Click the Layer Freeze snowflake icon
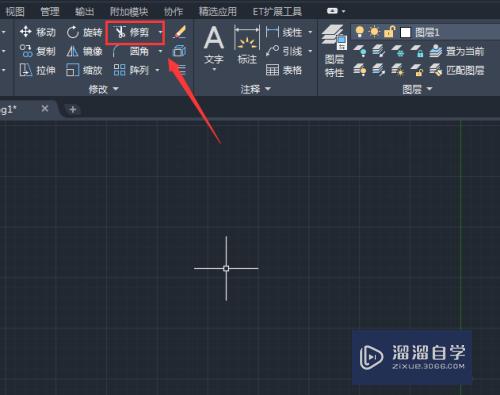This screenshot has height=395, width=500. (x=398, y=51)
